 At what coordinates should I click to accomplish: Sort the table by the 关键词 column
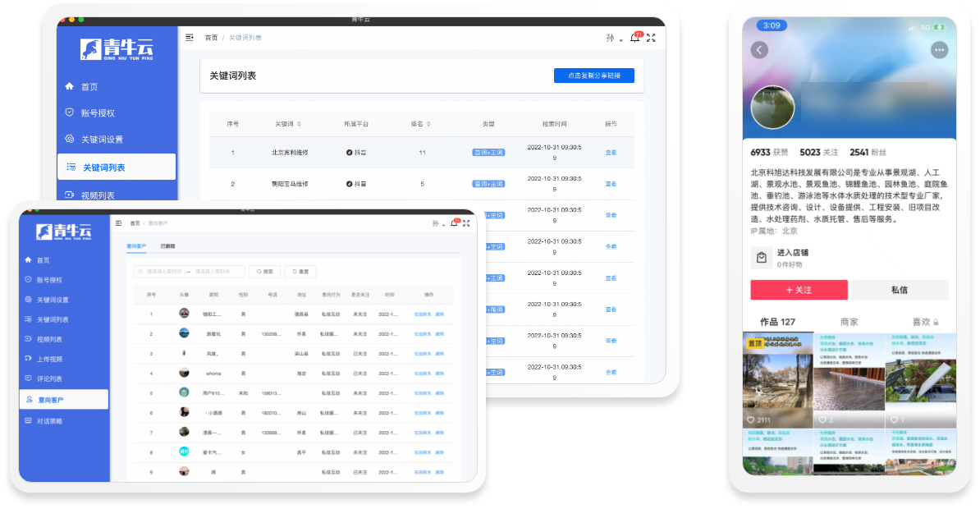tap(287, 124)
